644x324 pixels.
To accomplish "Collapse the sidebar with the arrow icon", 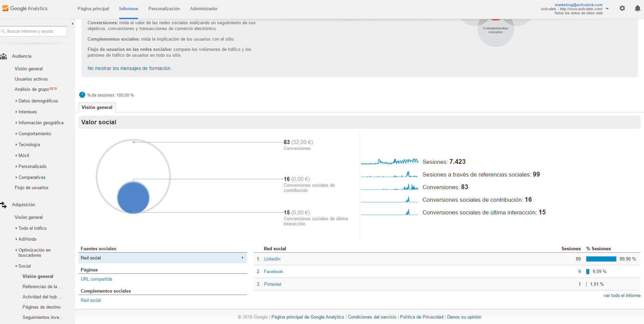I will coord(72,24).
